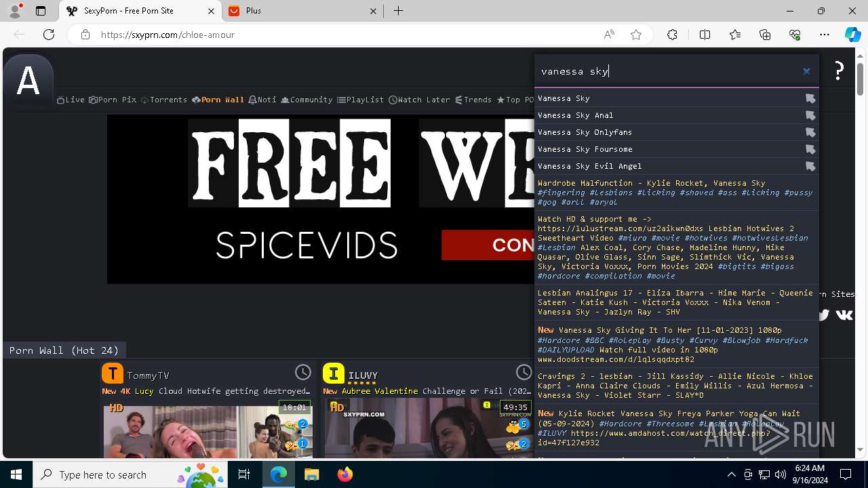
Task: View site information lock icon
Action: [85, 35]
